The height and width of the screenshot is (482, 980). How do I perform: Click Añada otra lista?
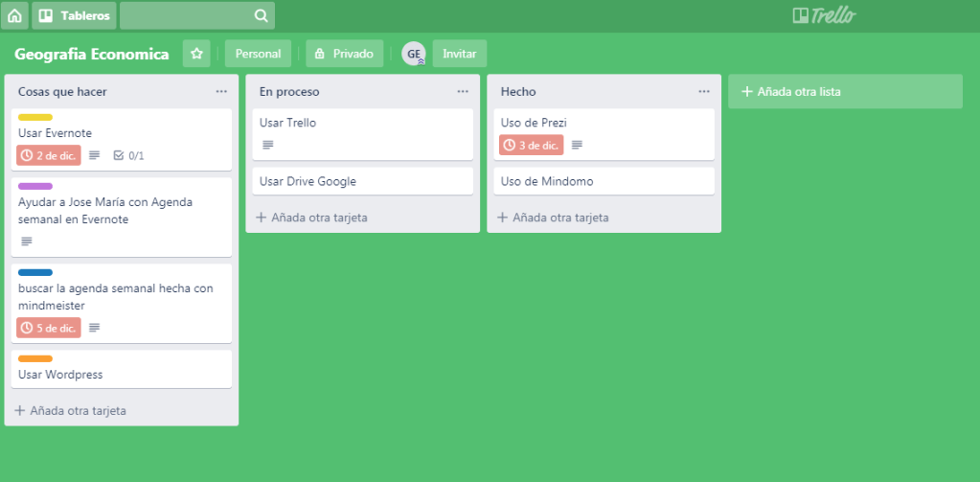pos(844,92)
